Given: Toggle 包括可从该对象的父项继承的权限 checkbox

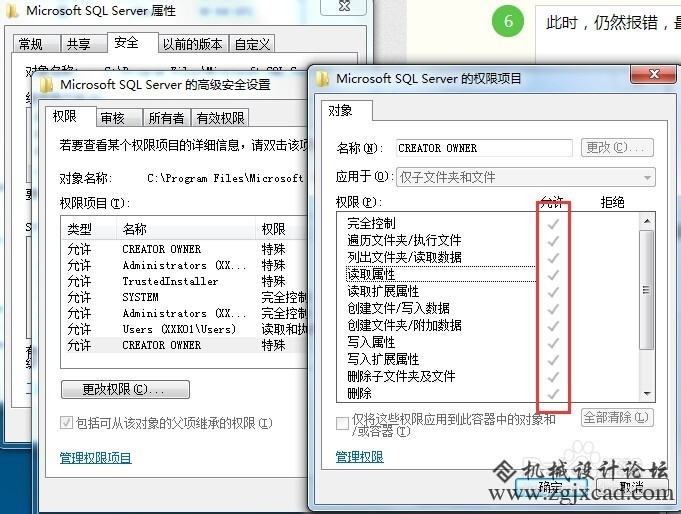Looking at the screenshot, I should tap(66, 422).
